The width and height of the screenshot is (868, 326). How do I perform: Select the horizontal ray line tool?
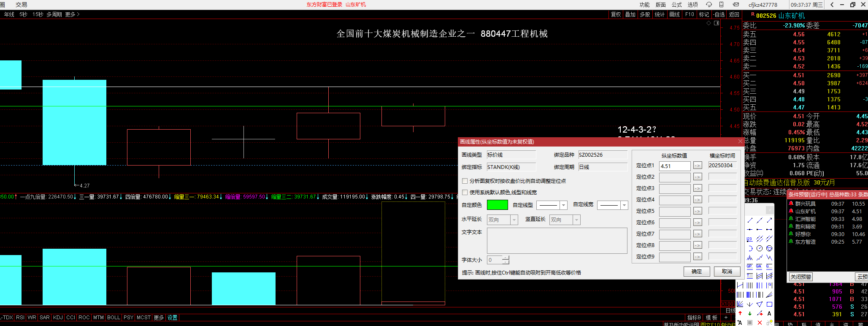tap(760, 229)
